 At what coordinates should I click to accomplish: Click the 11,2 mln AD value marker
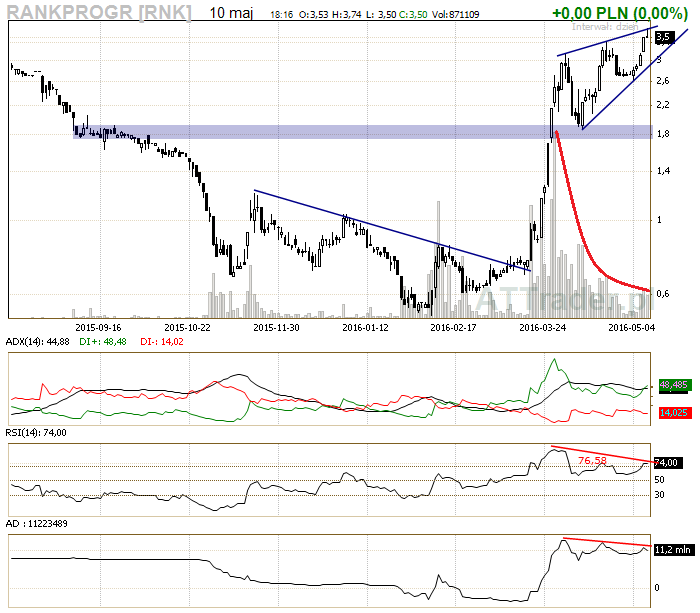(x=675, y=550)
